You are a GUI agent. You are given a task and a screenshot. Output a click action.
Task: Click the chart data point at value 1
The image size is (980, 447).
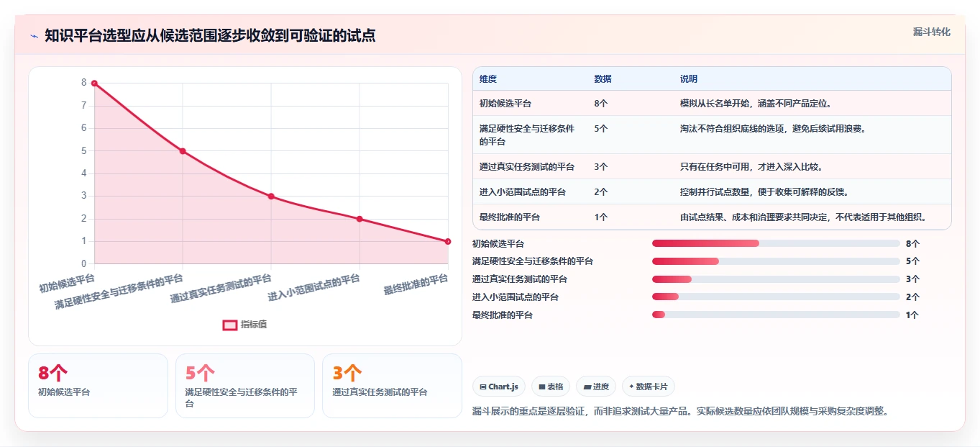click(x=448, y=241)
